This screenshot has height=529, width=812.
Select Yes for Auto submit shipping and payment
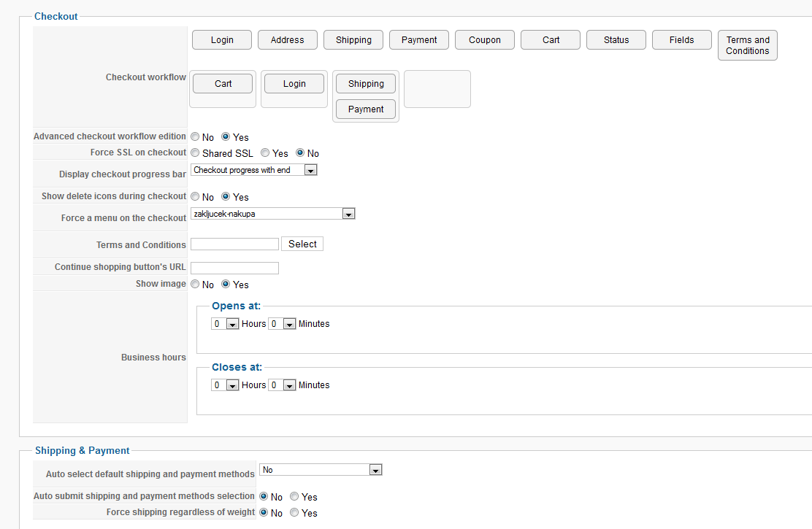click(x=294, y=497)
